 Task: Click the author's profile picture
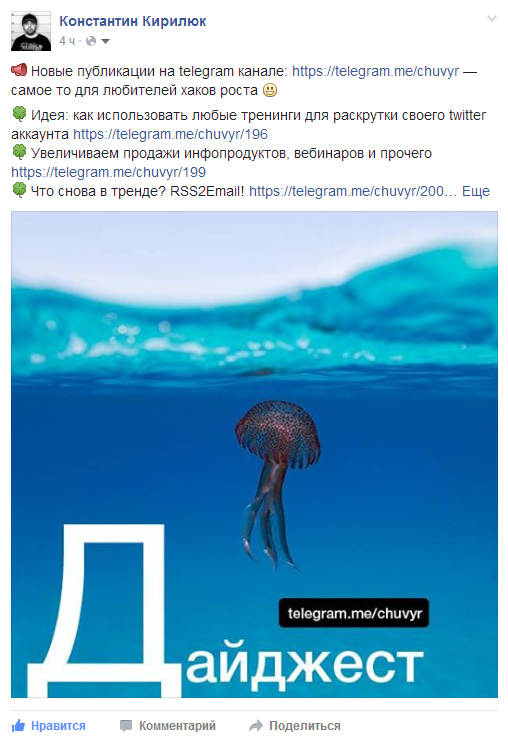click(x=31, y=31)
